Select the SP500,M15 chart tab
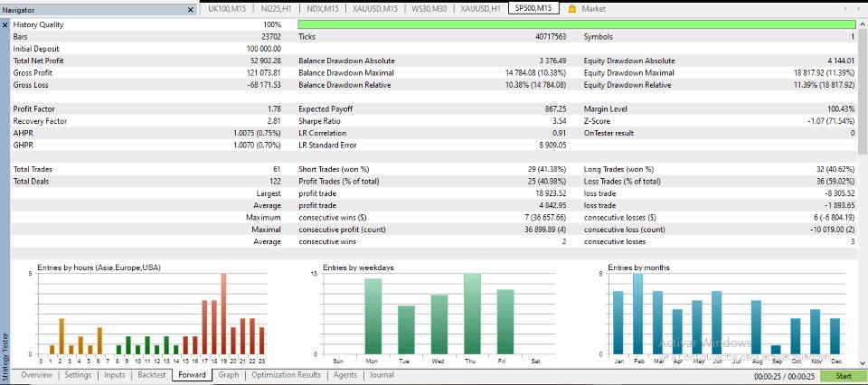Viewport: 868px width, 385px height. 533,8
